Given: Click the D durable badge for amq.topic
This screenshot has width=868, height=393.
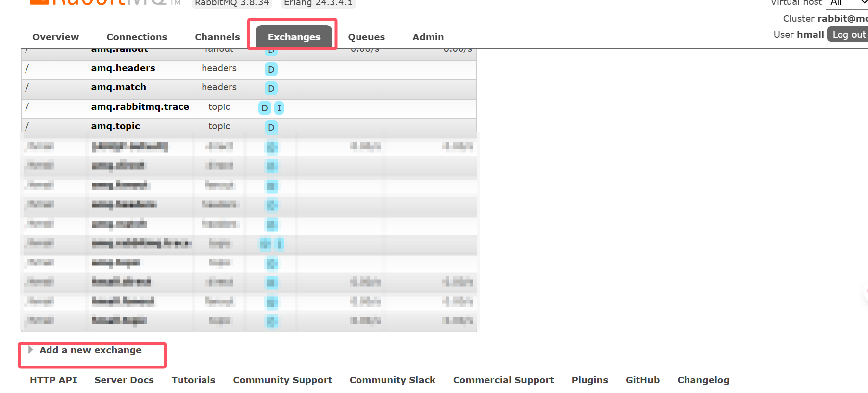Looking at the screenshot, I should coord(271,127).
